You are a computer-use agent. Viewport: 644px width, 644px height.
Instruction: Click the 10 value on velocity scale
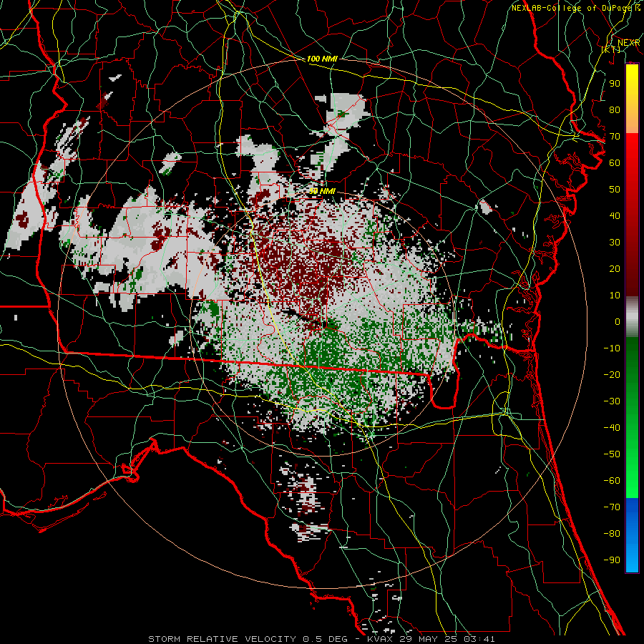pyautogui.click(x=615, y=296)
